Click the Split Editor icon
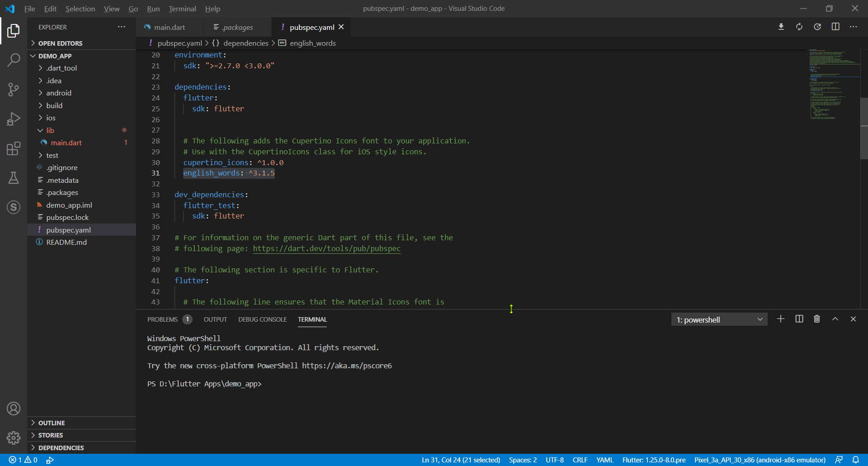This screenshot has width=868, height=466. click(x=835, y=27)
